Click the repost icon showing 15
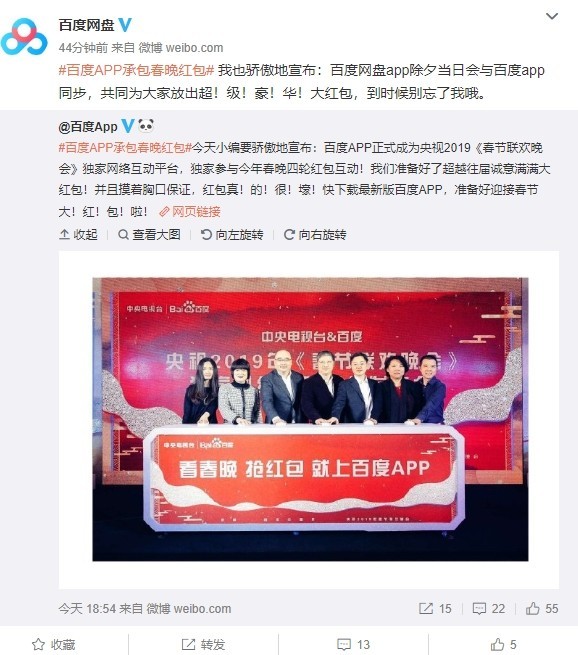This screenshot has height=655, width=578. (x=435, y=609)
